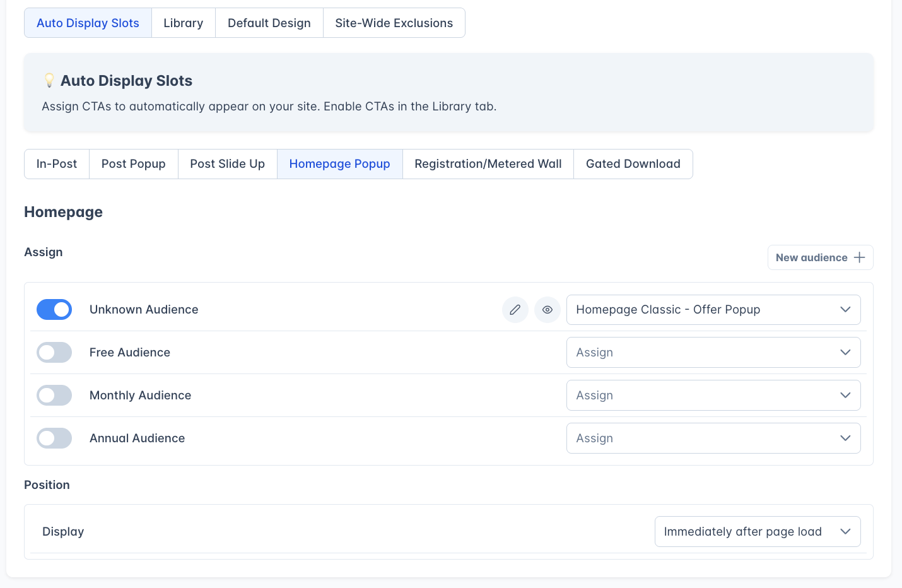Click the pencil edit icon for Unknown Audience
This screenshot has width=902, height=588.
(x=515, y=310)
